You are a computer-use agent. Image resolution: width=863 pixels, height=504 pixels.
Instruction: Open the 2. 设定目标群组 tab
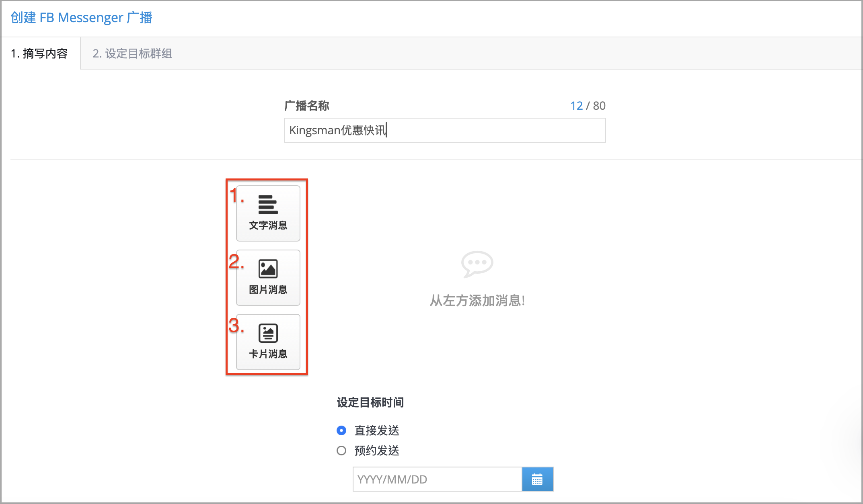coord(132,53)
